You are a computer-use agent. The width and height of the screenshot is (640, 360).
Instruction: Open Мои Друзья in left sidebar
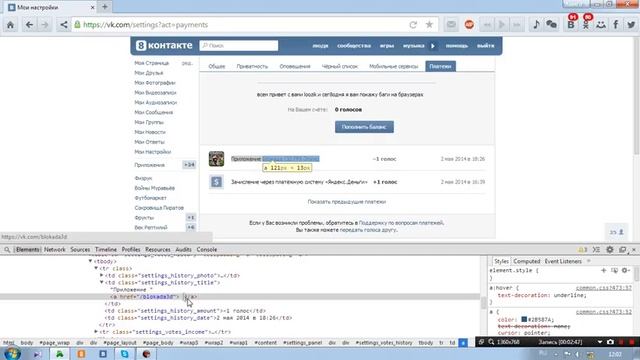149,73
